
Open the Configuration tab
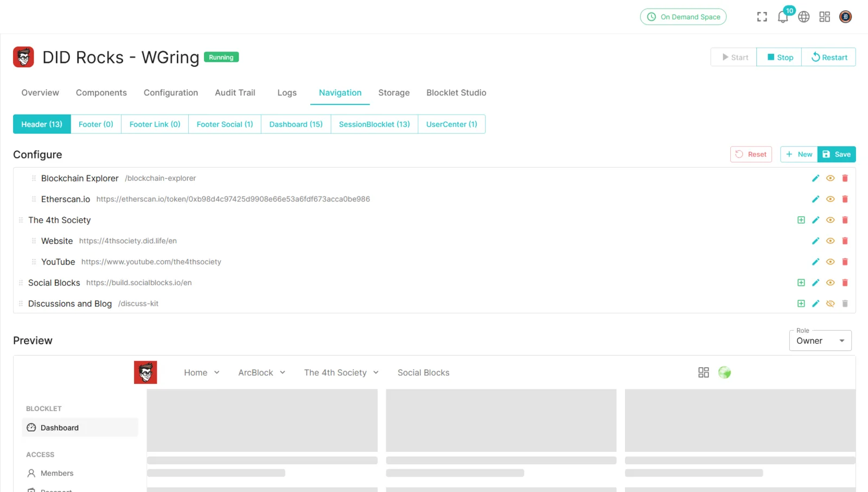click(x=171, y=93)
